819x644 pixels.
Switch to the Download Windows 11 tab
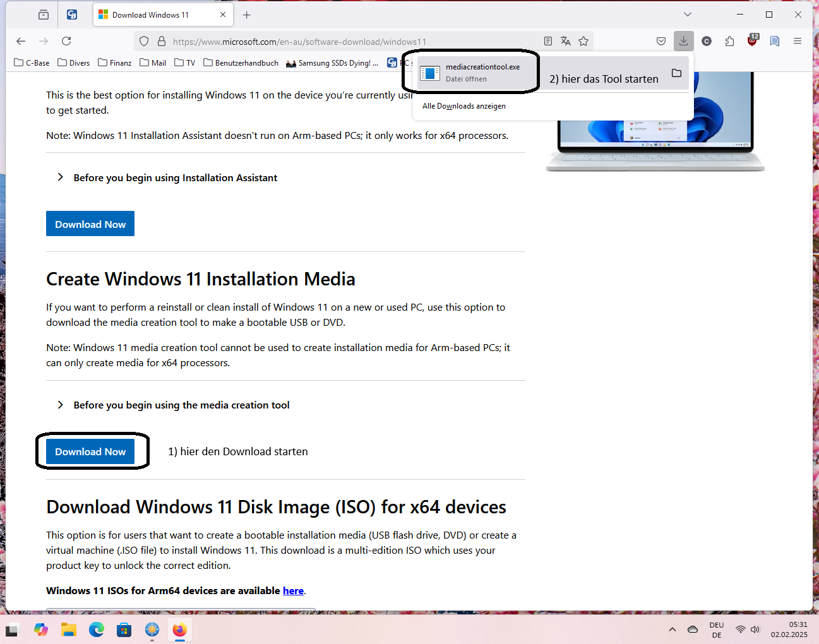(163, 15)
